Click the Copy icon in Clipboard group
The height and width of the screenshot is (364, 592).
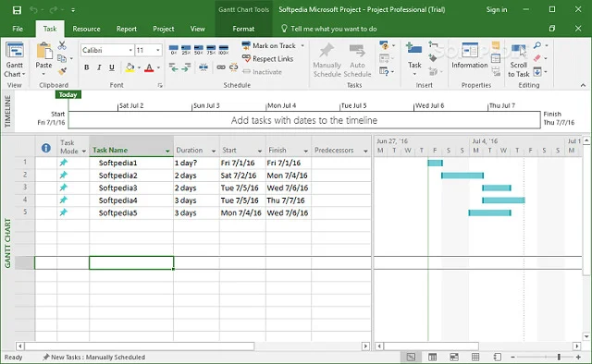62,58
